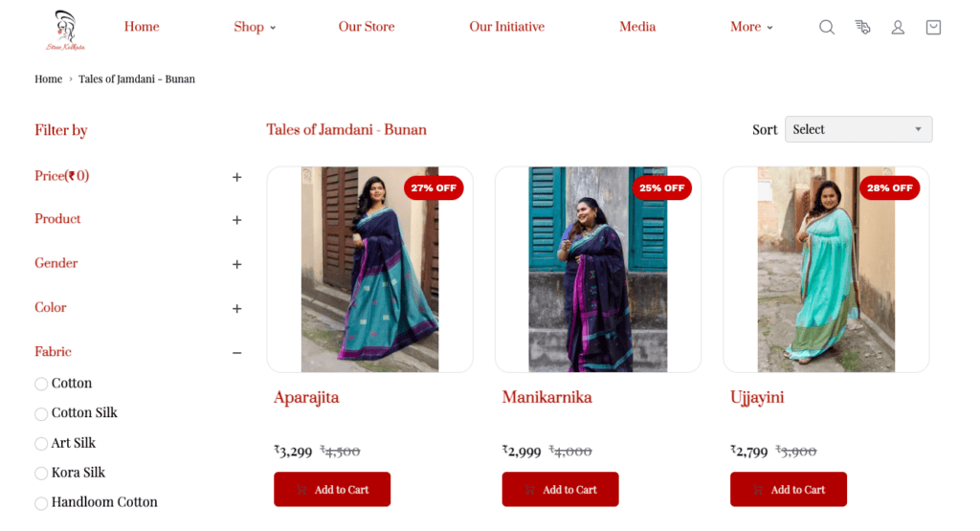Expand the Shop menu dropdown
The height and width of the screenshot is (531, 980).
pos(255,27)
